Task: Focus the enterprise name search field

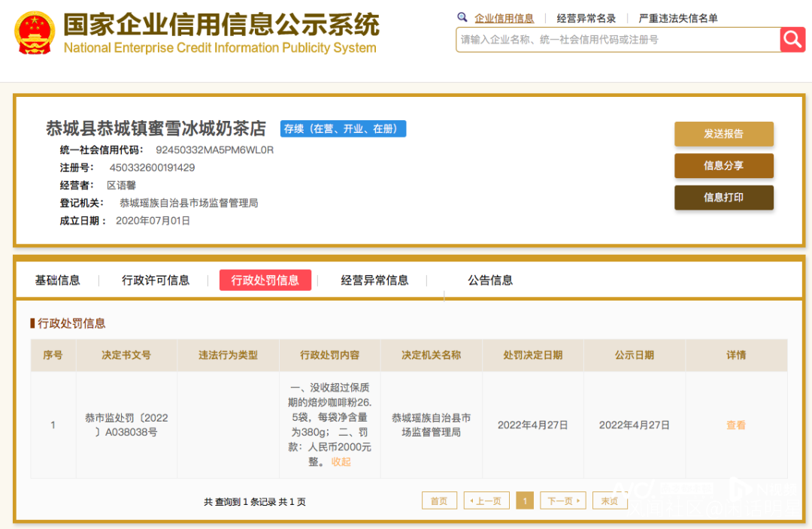Action: click(618, 40)
